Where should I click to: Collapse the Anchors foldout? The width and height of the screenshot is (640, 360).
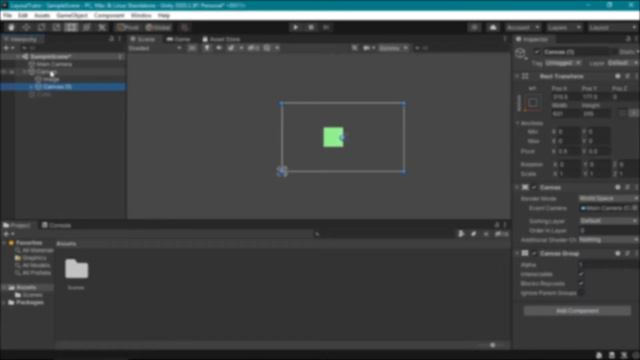[x=518, y=123]
